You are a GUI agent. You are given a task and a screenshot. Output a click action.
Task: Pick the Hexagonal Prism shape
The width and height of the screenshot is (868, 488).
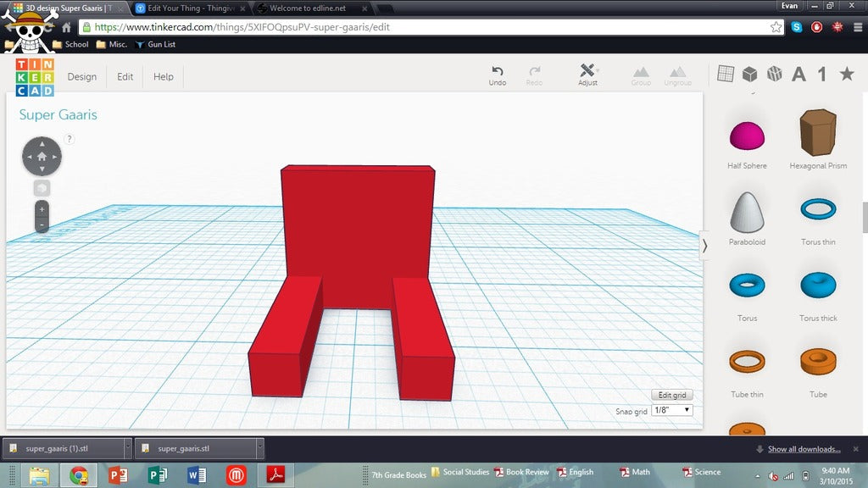(x=817, y=133)
